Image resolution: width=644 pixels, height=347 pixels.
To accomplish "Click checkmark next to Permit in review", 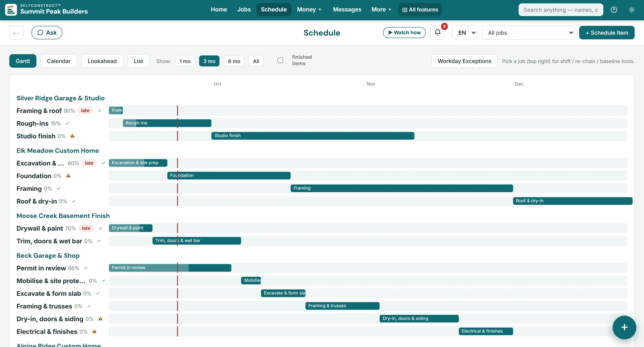I will (86, 268).
